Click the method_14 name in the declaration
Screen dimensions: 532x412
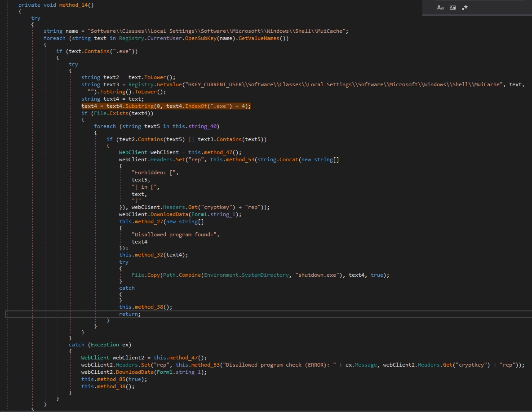coord(73,5)
